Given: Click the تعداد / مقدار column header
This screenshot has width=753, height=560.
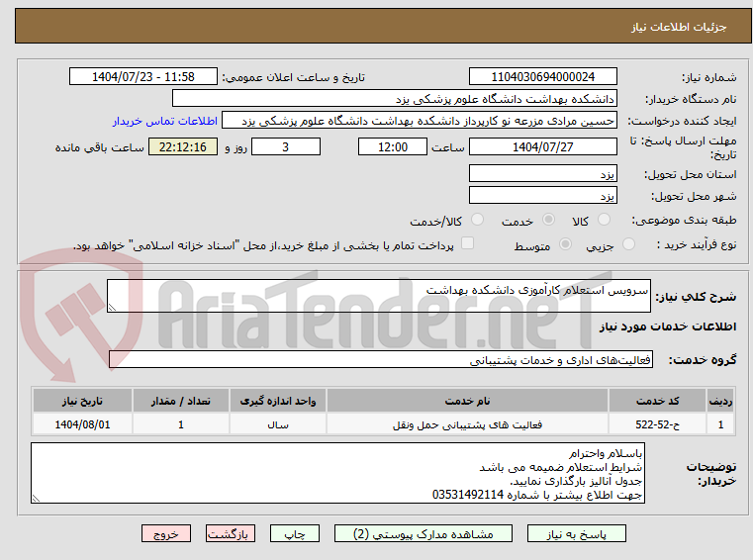Looking at the screenshot, I should click(x=180, y=401).
